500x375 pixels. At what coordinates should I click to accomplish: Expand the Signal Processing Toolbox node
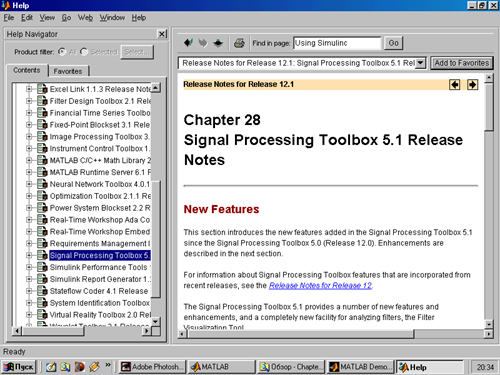[x=29, y=255]
